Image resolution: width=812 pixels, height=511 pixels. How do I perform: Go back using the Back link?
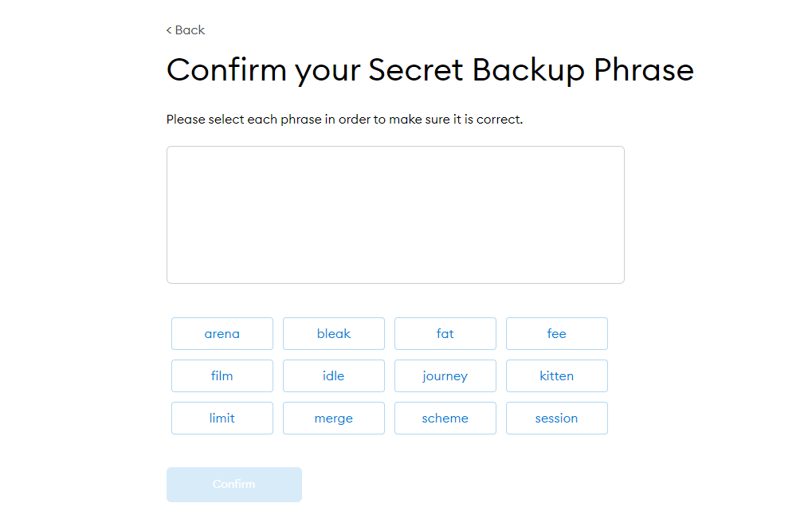(186, 30)
